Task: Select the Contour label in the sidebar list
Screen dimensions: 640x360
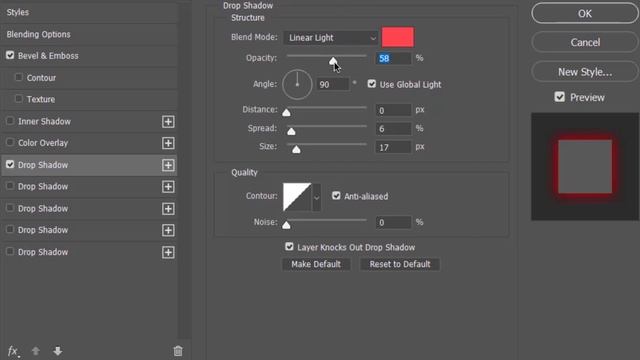Action: point(41,78)
